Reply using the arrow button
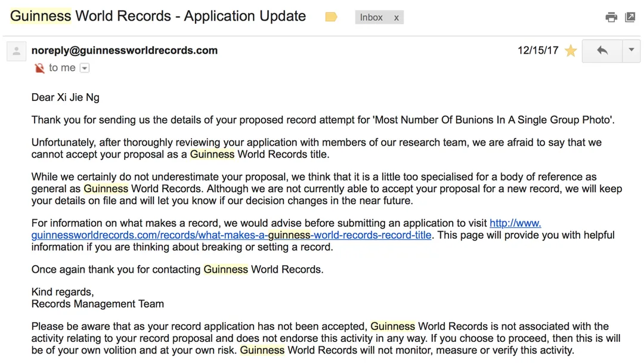The width and height of the screenshot is (644, 364). pos(602,51)
